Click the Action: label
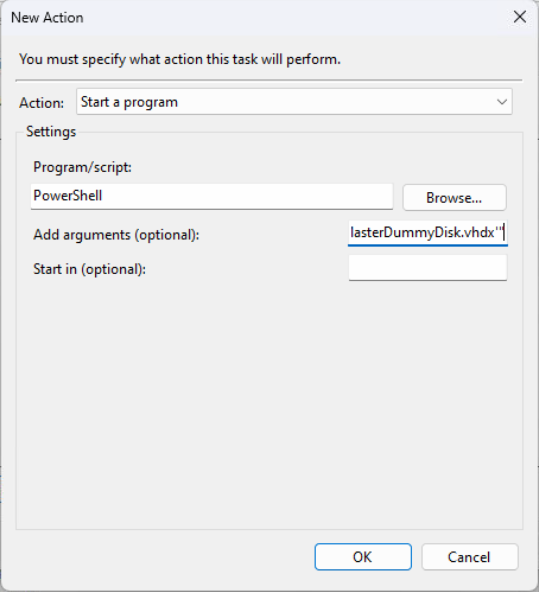This screenshot has width=539, height=592. 42,103
